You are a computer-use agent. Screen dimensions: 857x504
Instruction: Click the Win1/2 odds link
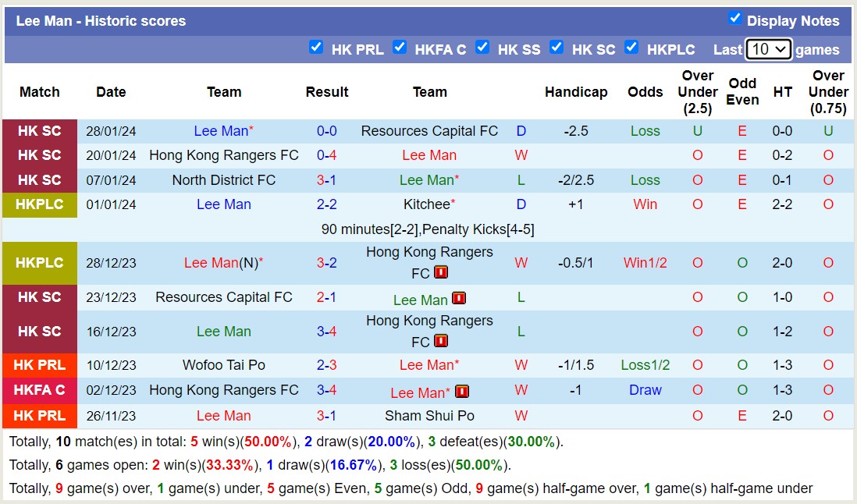tap(645, 263)
